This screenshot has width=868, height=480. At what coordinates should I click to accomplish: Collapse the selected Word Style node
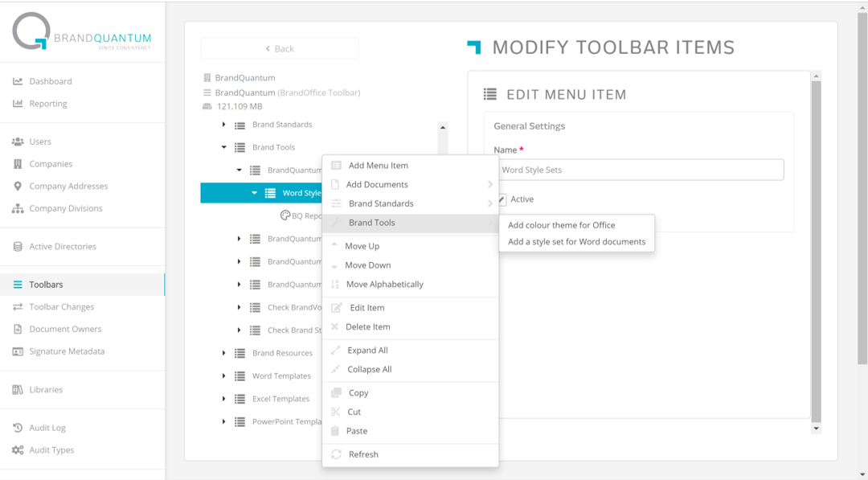[254, 193]
